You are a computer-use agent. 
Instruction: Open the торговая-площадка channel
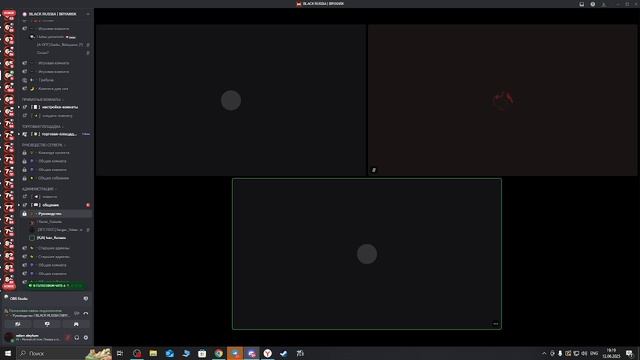[56, 134]
